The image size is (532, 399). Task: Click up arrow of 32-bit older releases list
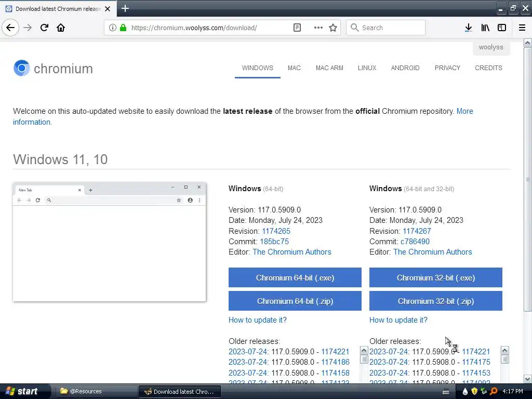505,351
